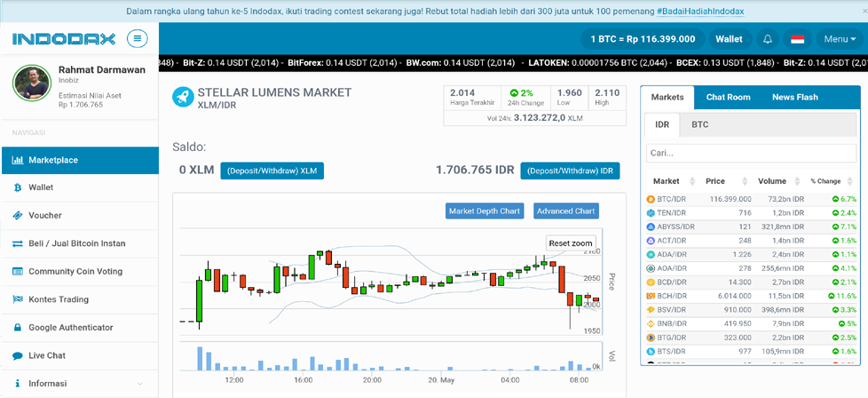Open Google Authenticator settings
868x398 pixels.
[80, 328]
